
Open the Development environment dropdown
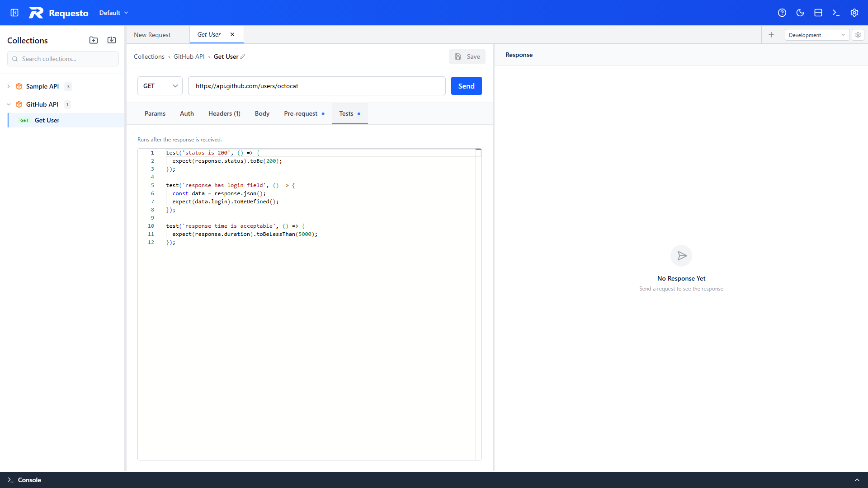tap(817, 35)
